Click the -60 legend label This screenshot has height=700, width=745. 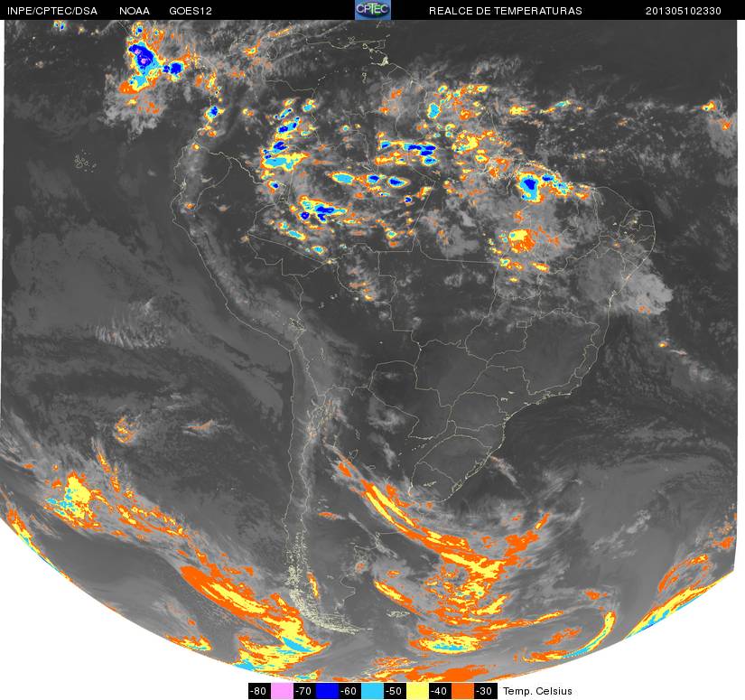pos(349,690)
